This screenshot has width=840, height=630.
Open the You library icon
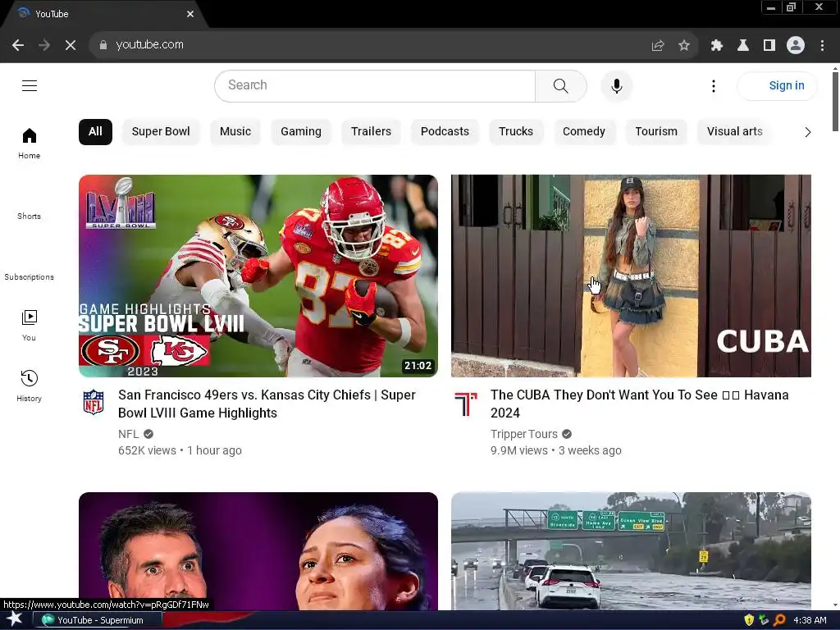pos(29,317)
